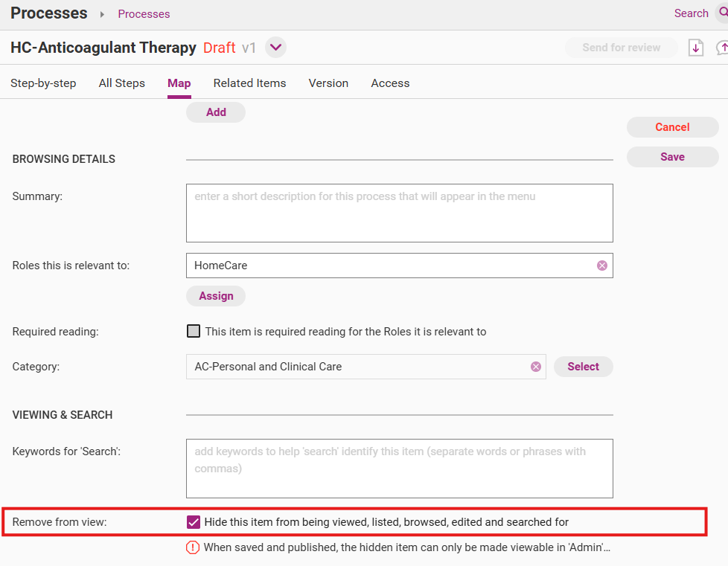Click the speech bubble upload icon
The image size is (728, 566).
coord(722,48)
